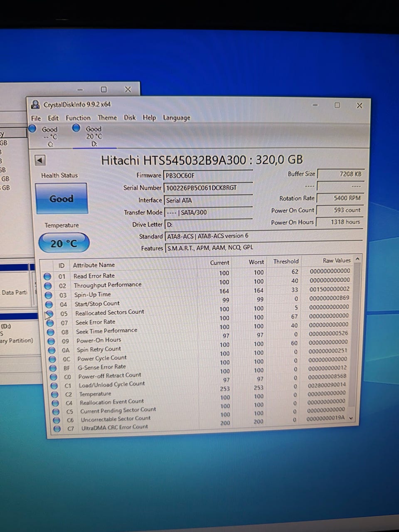
Task: Click the Transfer Mode field
Action: [208, 212]
